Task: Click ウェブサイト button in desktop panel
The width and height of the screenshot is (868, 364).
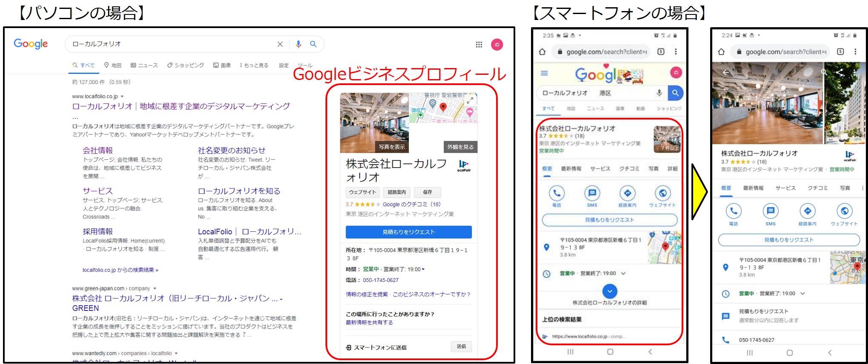Action: click(x=363, y=192)
